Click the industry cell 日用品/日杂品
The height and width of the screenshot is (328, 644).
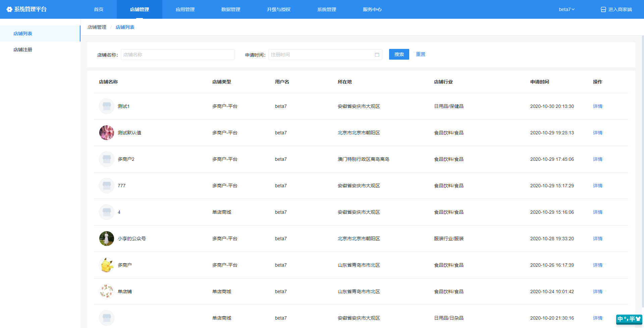pos(449,318)
